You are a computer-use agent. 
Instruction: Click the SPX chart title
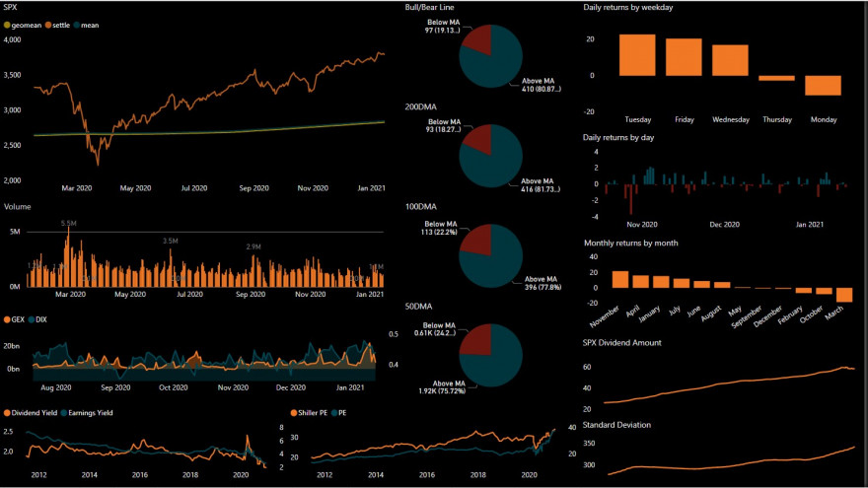(10, 7)
